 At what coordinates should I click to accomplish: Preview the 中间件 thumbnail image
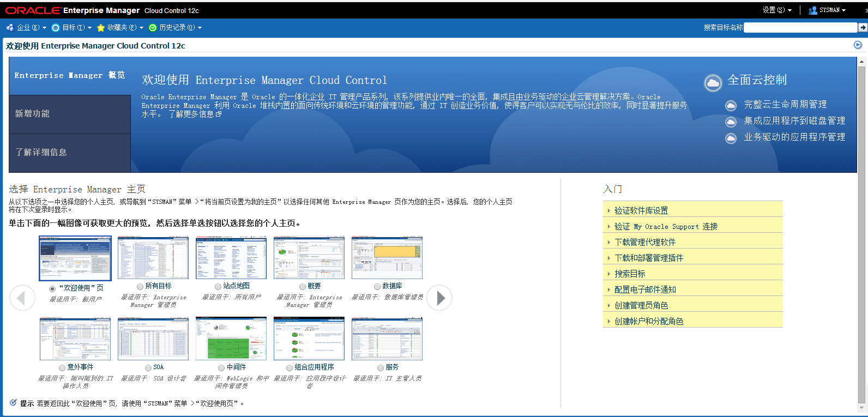click(231, 339)
